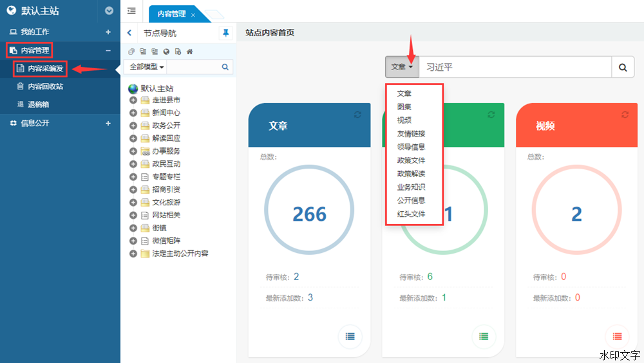This screenshot has width=644, height=363.
Task: Switch to the 内容管理 tab
Action: pos(172,14)
